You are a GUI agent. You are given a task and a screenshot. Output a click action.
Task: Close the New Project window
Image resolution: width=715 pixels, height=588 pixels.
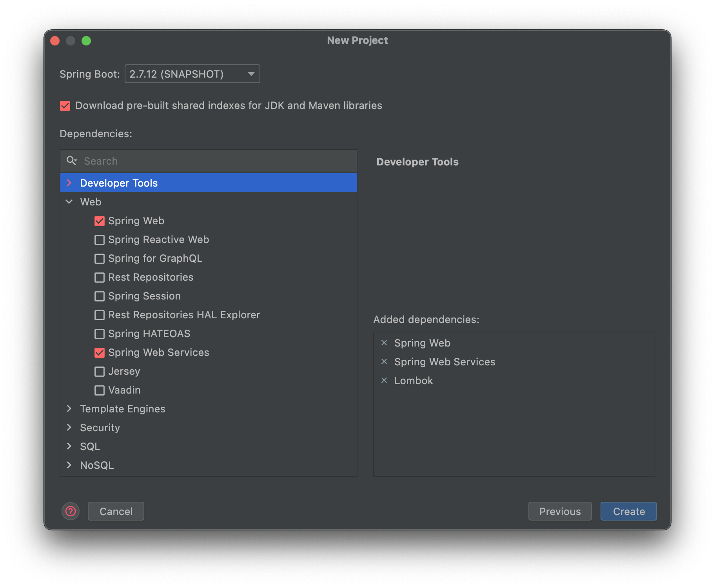(55, 41)
